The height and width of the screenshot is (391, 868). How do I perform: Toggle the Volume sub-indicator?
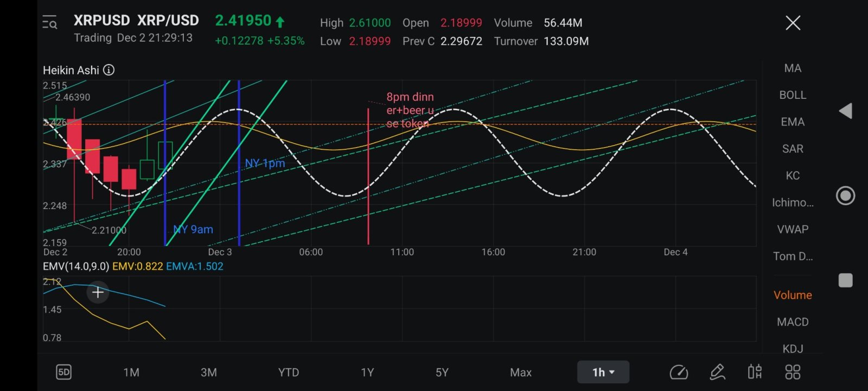[793, 295]
